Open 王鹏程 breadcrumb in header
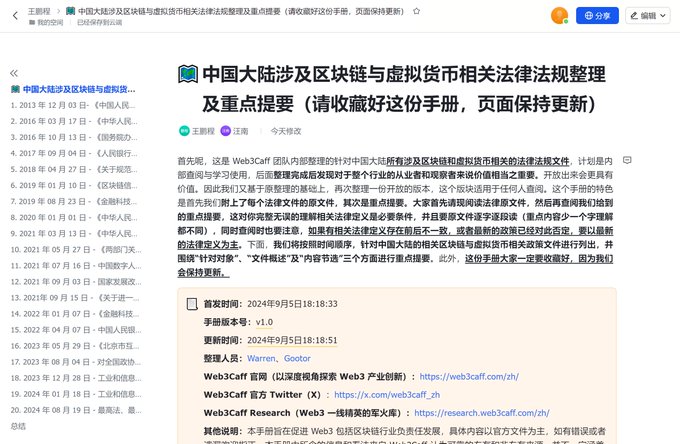 coord(39,11)
